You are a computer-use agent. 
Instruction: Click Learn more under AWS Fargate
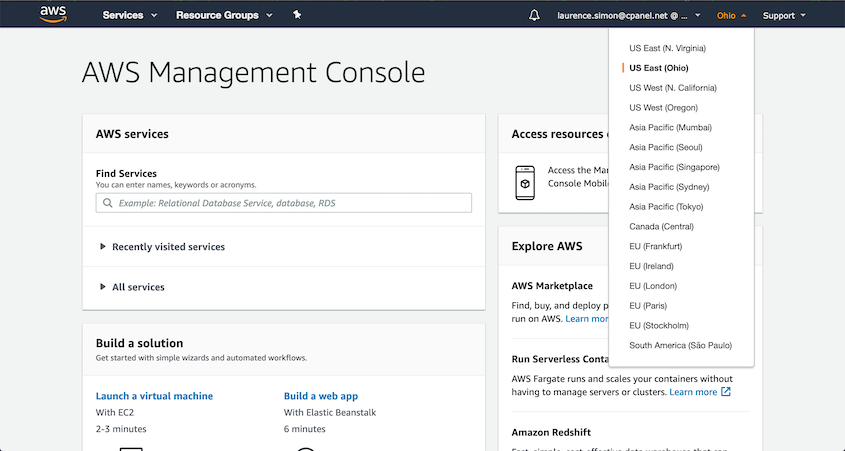693,392
